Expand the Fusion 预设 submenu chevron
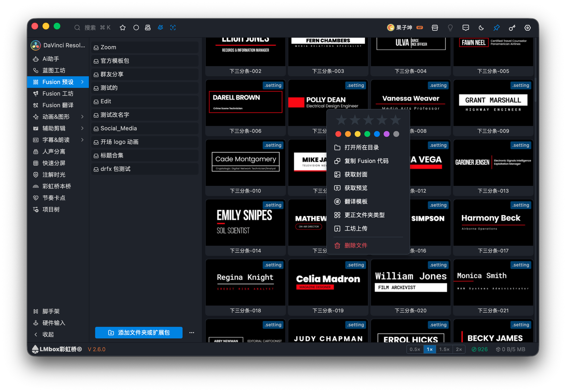Screen dimensions: 566x392 82,82
